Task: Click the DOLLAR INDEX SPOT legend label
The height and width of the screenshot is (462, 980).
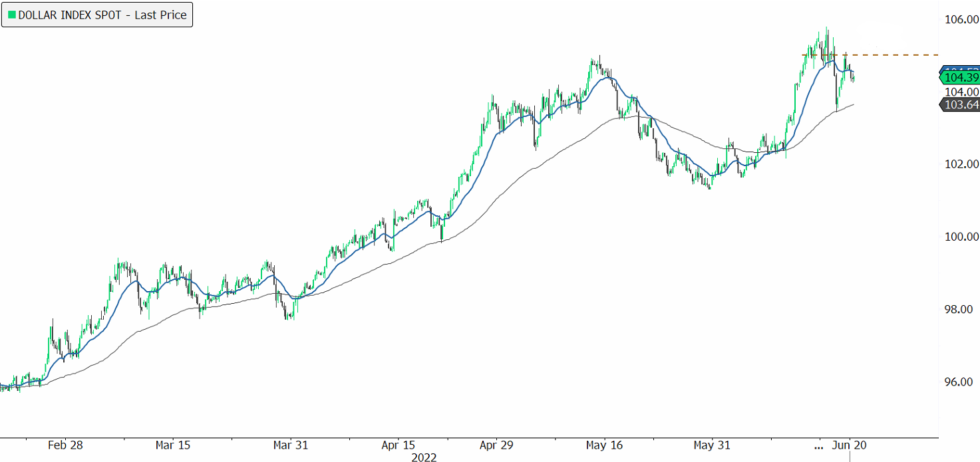Action: coord(103,15)
